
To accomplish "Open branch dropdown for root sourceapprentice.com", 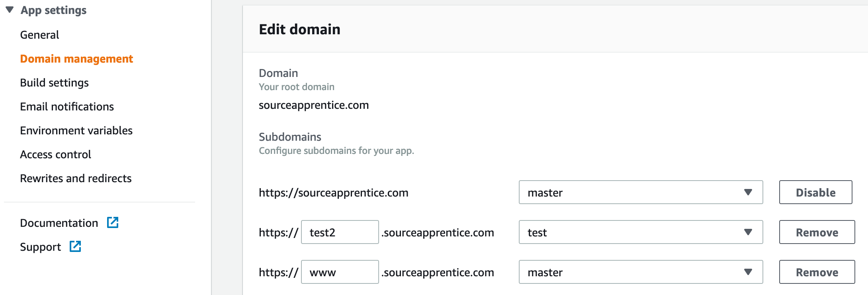I will click(x=641, y=192).
